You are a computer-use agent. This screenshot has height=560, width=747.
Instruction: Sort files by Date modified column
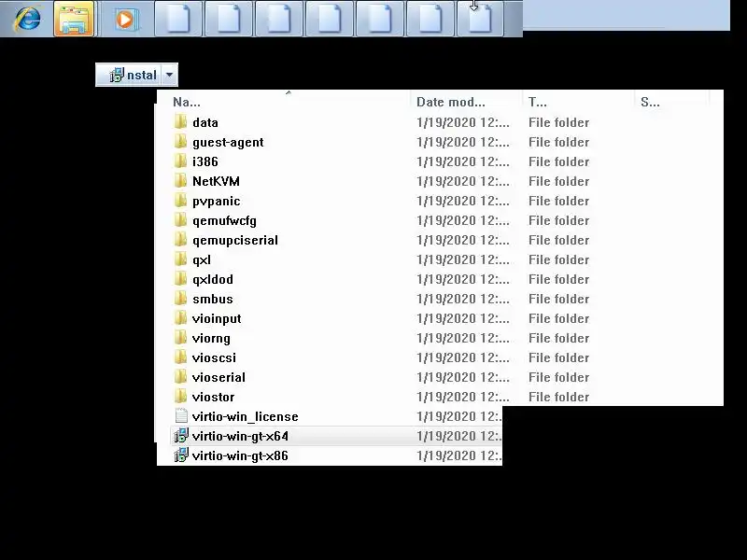point(451,102)
